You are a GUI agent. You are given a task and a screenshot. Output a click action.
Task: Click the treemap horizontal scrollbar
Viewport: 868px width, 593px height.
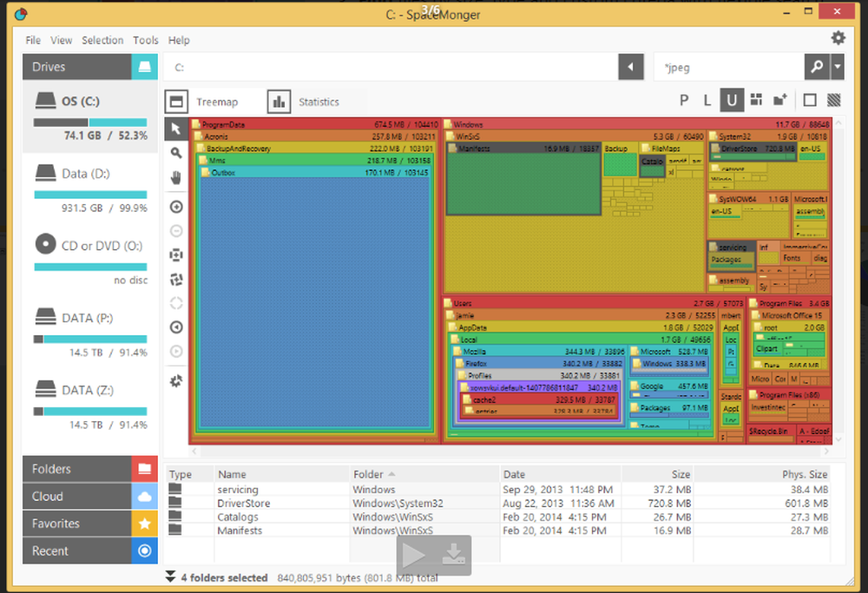(510, 451)
